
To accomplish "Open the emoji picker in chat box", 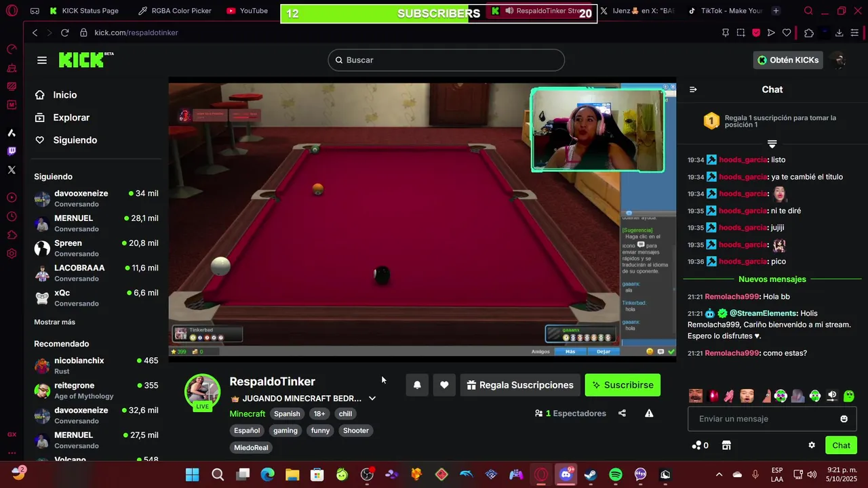I will click(x=844, y=419).
